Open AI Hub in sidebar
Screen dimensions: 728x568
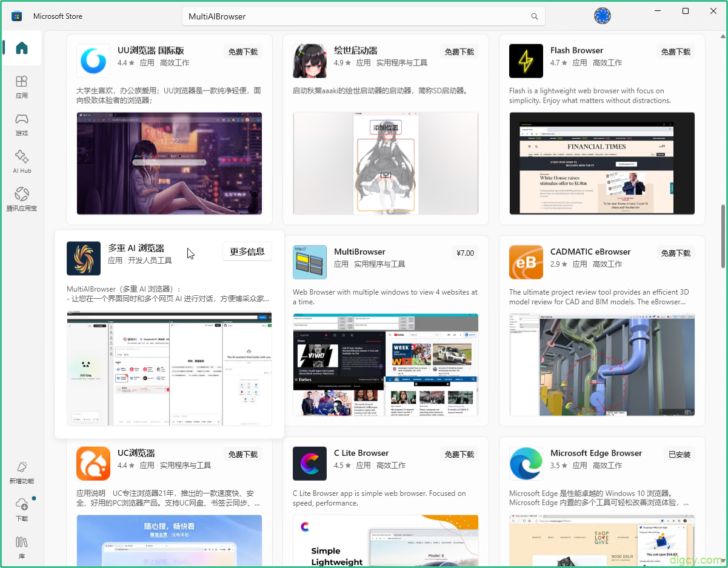22,161
